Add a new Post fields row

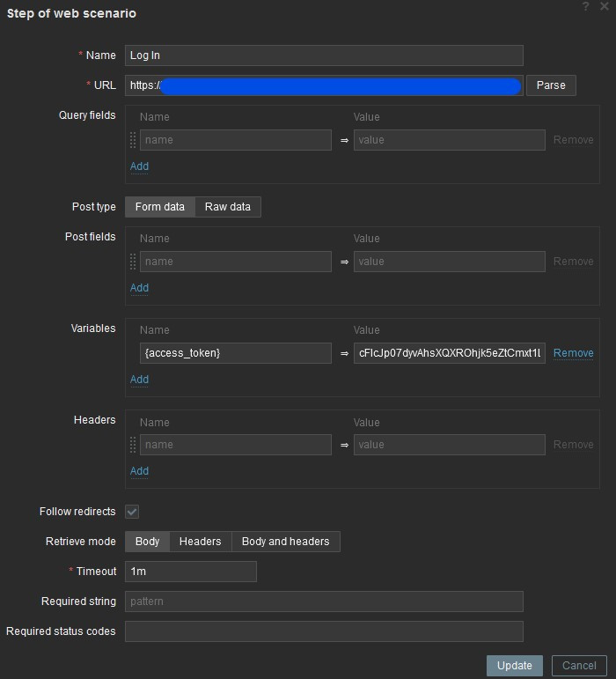coord(139,288)
